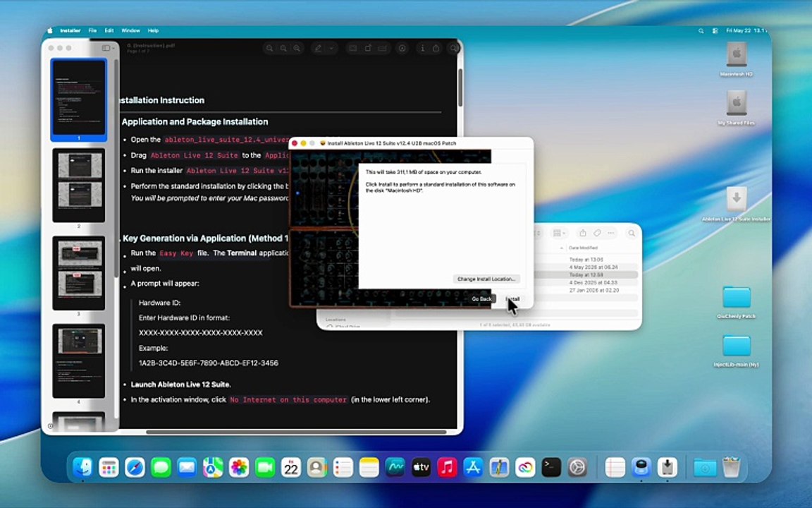Open the Help menu
812x508 pixels.
point(153,30)
